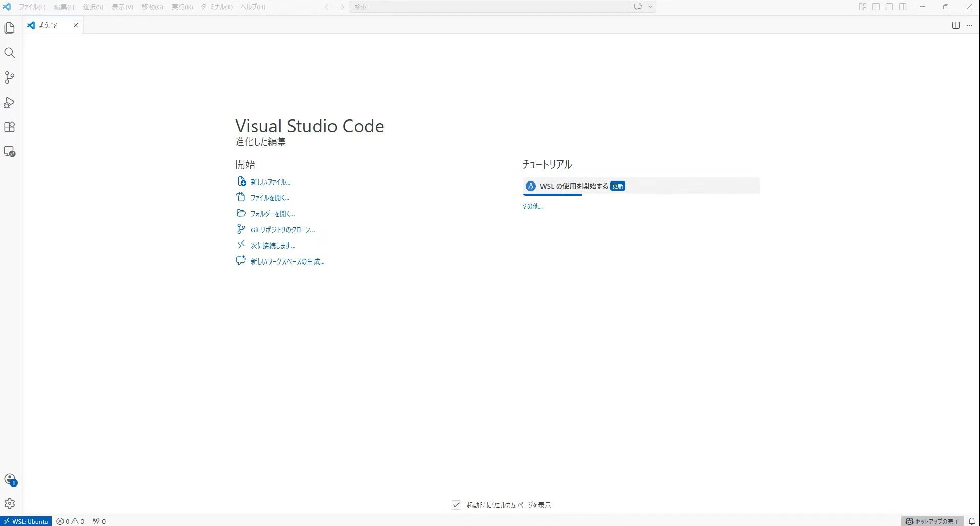Click the フォルダーを開く... link
980x526 pixels.
[272, 214]
